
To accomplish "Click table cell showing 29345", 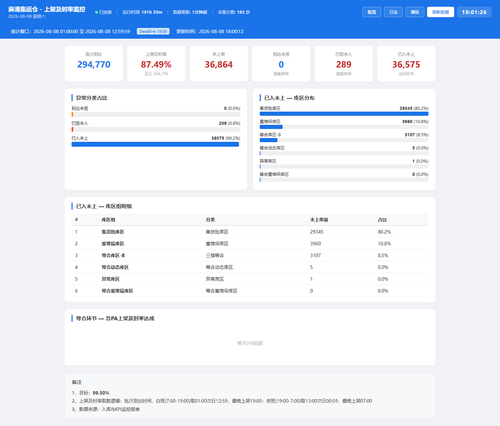I will pos(317,232).
